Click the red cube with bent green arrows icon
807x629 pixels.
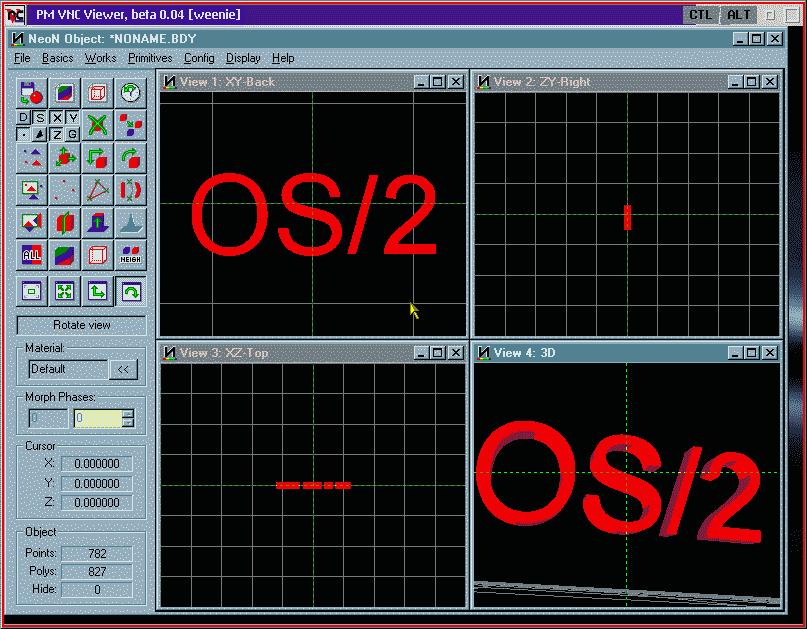pyautogui.click(x=97, y=158)
